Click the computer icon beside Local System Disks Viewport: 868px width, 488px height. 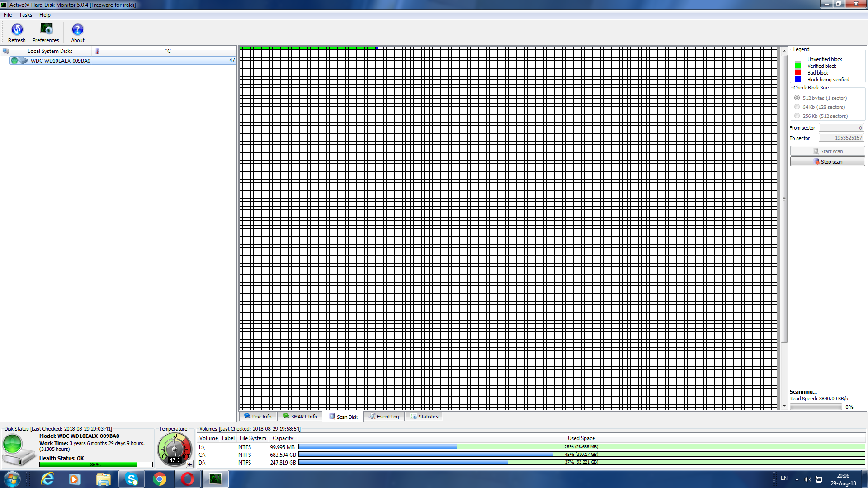tap(6, 51)
